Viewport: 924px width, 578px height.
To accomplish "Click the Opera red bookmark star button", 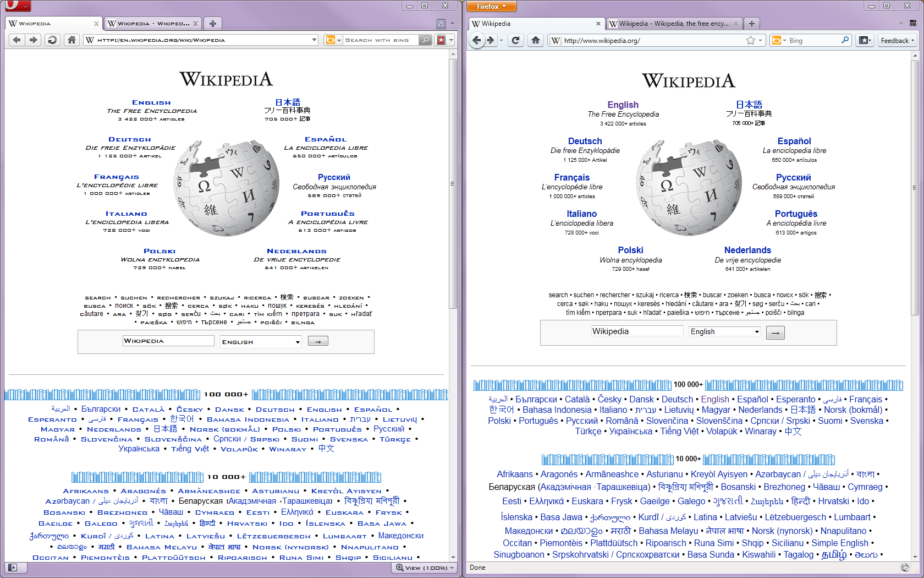I will coord(441,40).
